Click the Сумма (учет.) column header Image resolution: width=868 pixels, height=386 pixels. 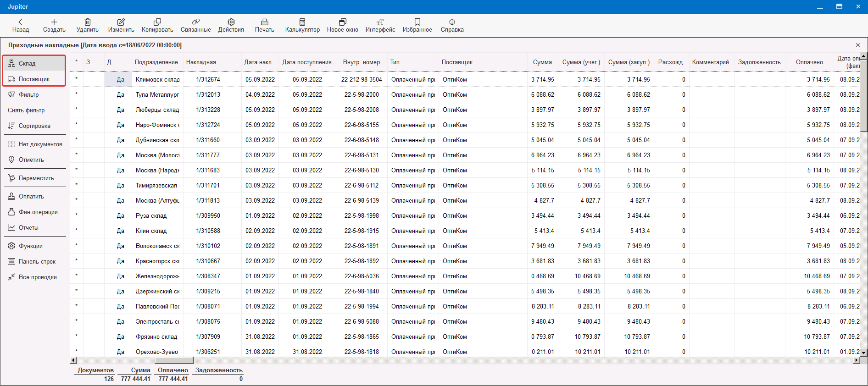click(581, 62)
